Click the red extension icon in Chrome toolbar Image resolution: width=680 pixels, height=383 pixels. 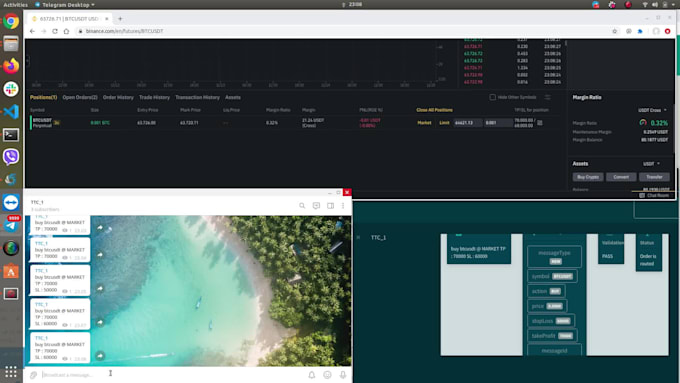(x=667, y=31)
